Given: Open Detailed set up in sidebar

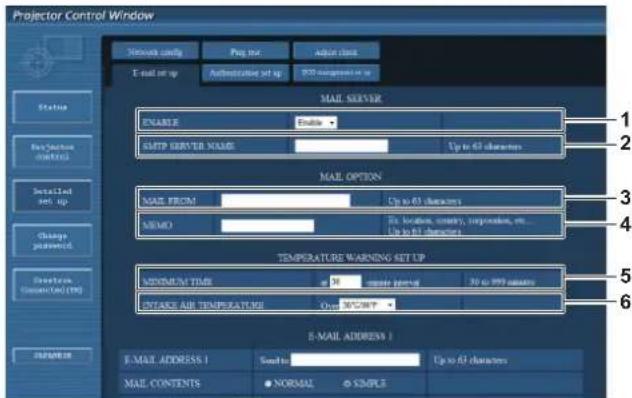Looking at the screenshot, I should pos(52,196).
